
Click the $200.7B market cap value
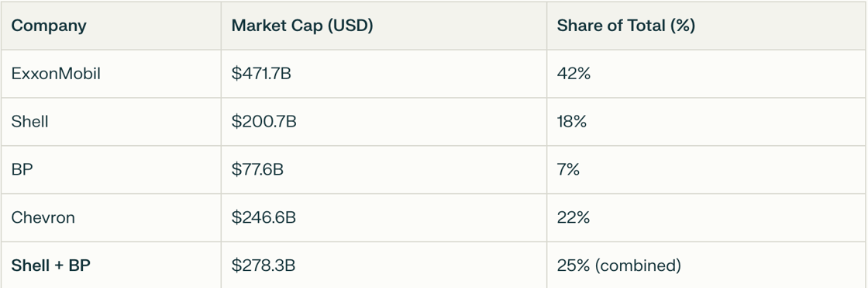pyautogui.click(x=264, y=121)
